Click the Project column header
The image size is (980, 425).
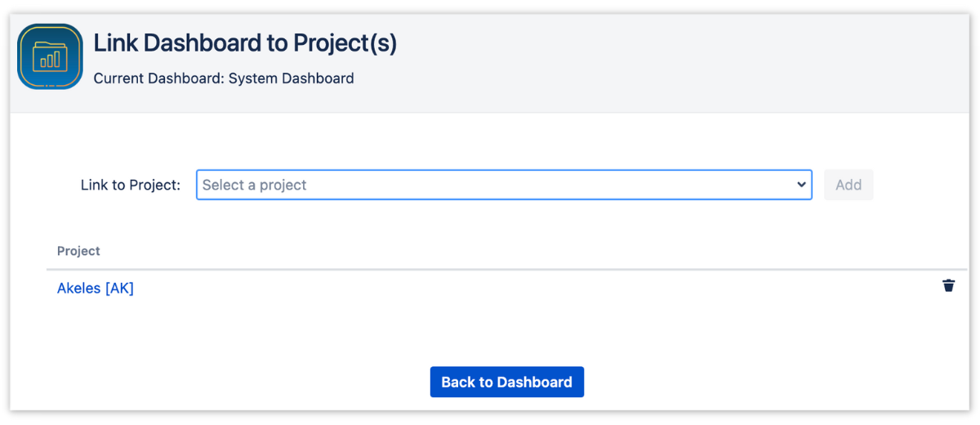click(x=78, y=251)
